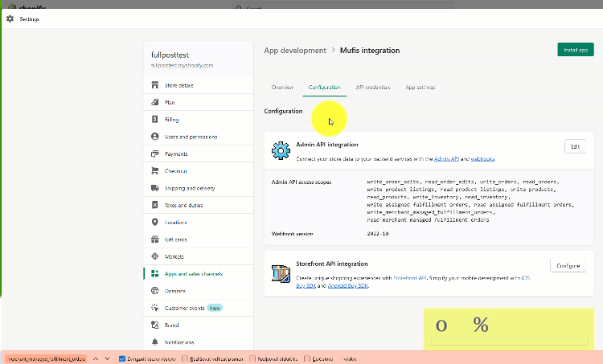603x364 pixels.
Task: Click the New badge beside Customer events
Action: [x=215, y=308]
